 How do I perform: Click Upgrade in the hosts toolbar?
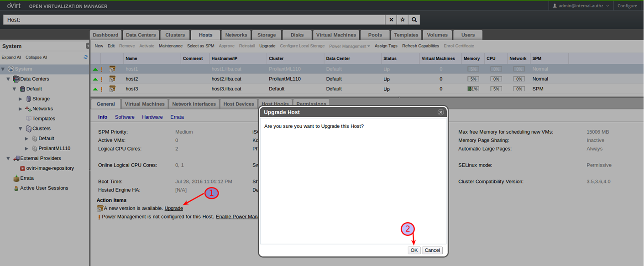click(x=267, y=46)
